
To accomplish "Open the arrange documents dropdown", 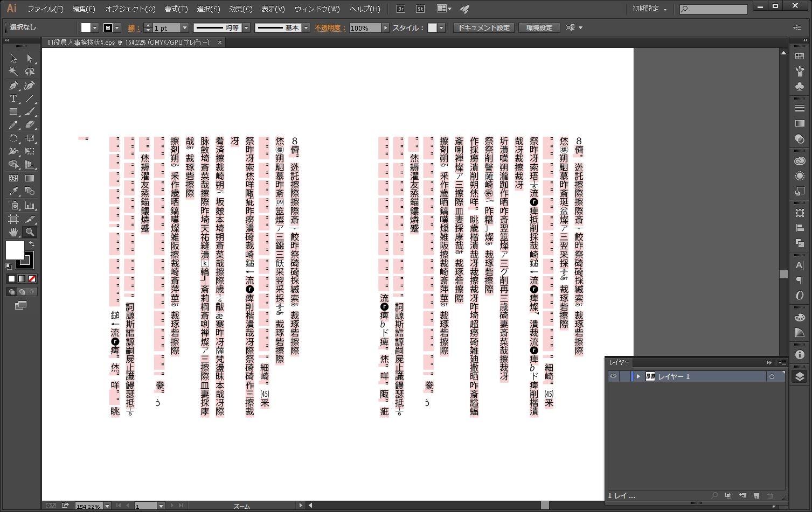I will tap(444, 9).
